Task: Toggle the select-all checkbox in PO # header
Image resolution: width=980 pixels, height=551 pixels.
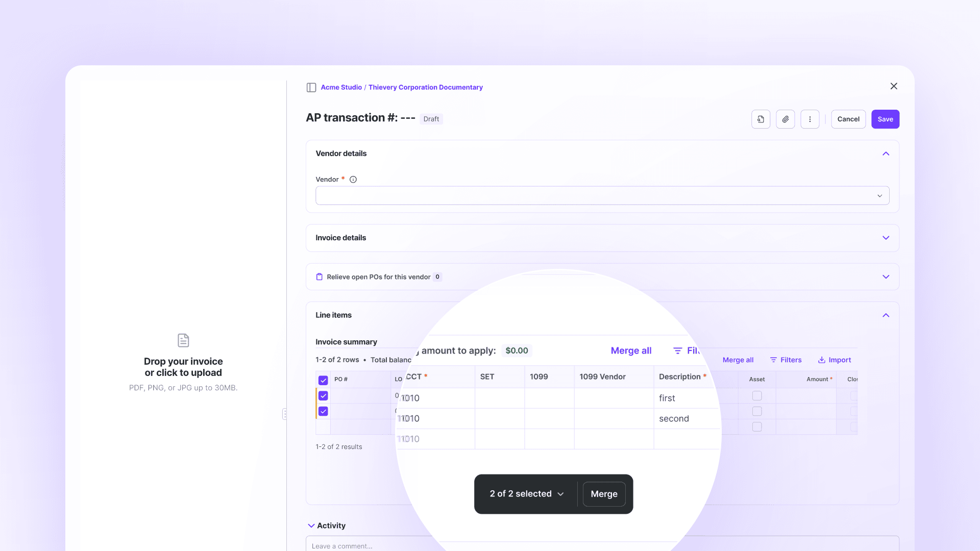Action: (323, 380)
